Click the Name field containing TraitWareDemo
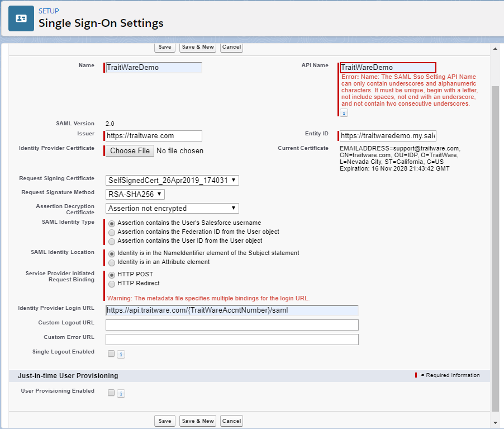Screen dimensions: 504x429 click(154, 68)
